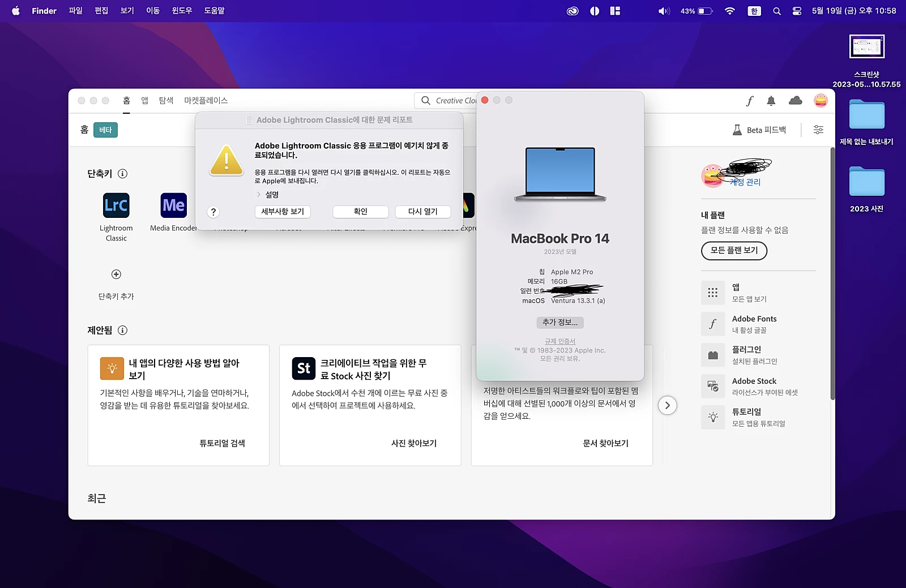Open the 파일 menu in Finder
Image resolution: width=906 pixels, height=588 pixels.
point(75,11)
